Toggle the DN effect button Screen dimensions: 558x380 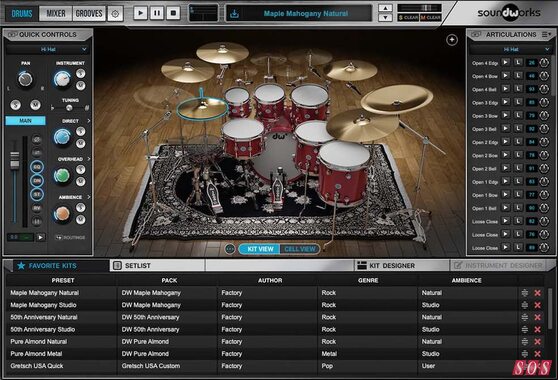click(x=37, y=181)
